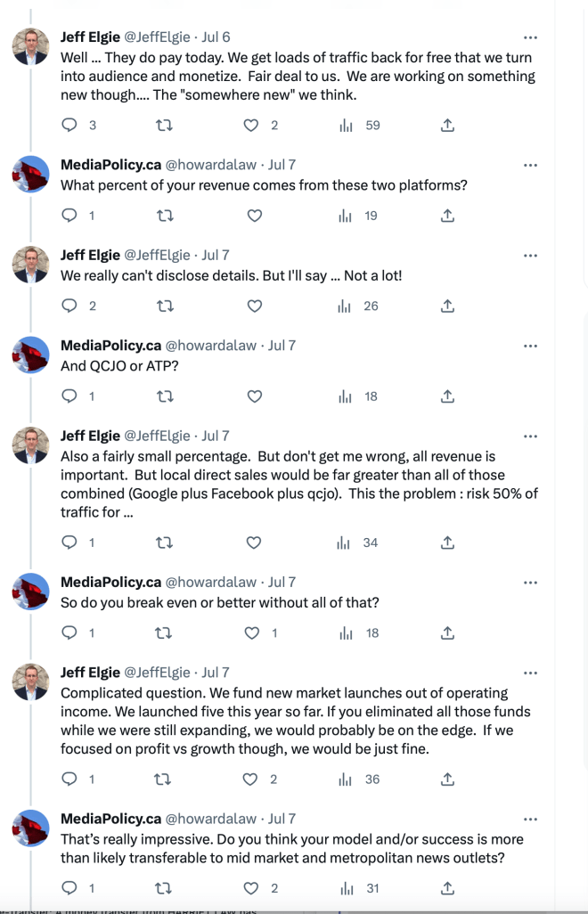Image resolution: width=588 pixels, height=914 pixels.
Task: Like the tweet about loads of traffic
Action: (254, 126)
